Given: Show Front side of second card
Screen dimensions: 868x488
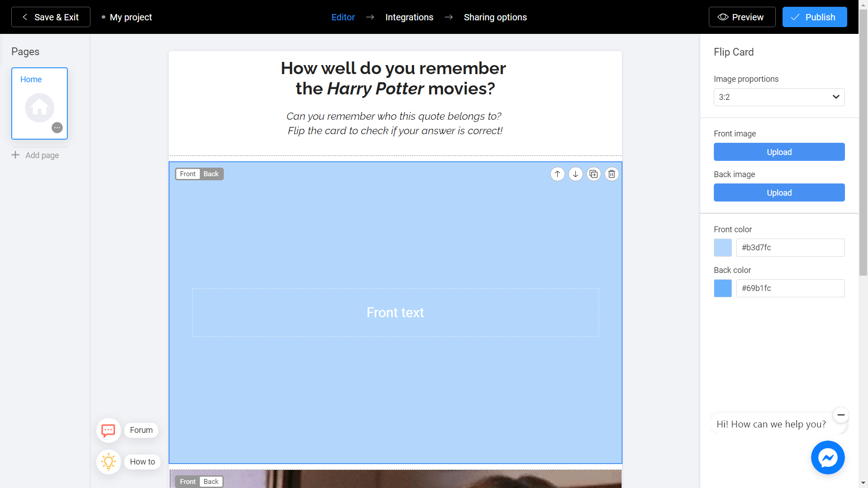Looking at the screenshot, I should coord(188,482).
